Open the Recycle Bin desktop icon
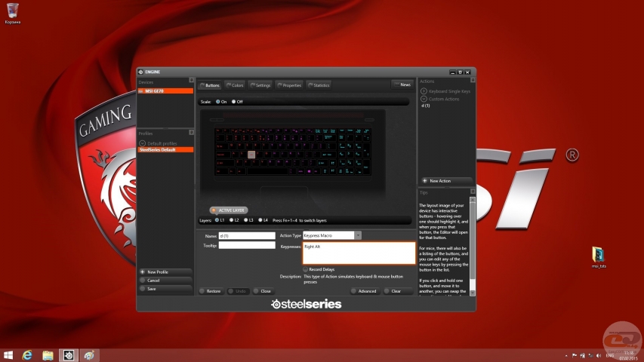Screen dimensions: 644x362 (12, 13)
